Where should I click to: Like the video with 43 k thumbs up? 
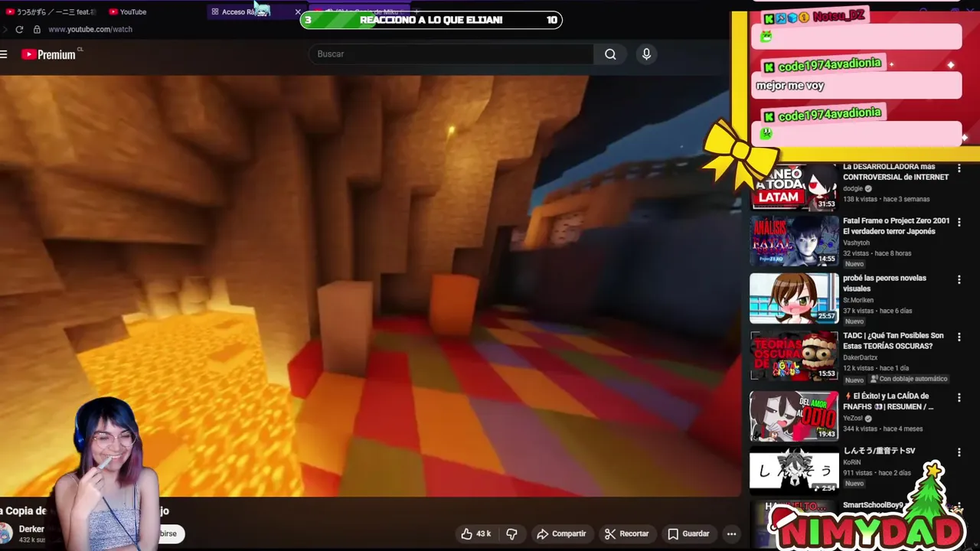[x=475, y=533]
